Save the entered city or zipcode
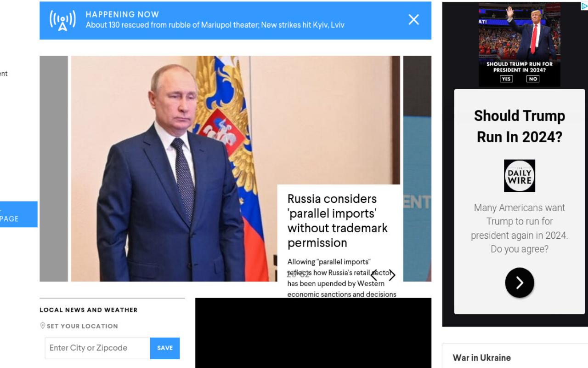Screen dimensions: 588x368 [165, 348]
